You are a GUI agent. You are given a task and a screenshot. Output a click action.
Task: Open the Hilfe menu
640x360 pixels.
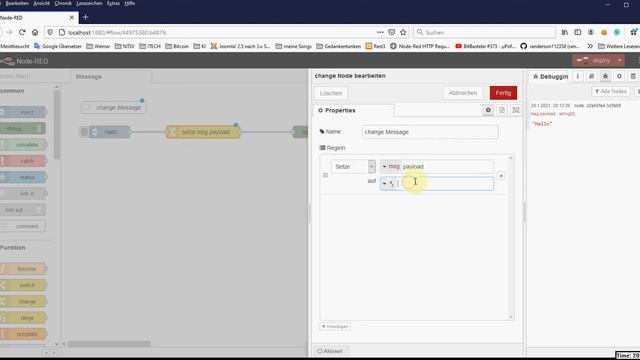[x=130, y=3]
